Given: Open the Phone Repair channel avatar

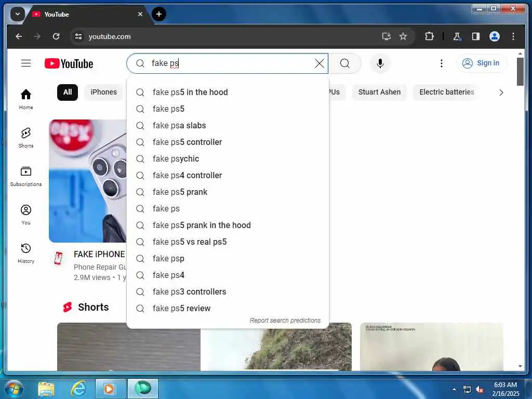Looking at the screenshot, I should (58, 259).
